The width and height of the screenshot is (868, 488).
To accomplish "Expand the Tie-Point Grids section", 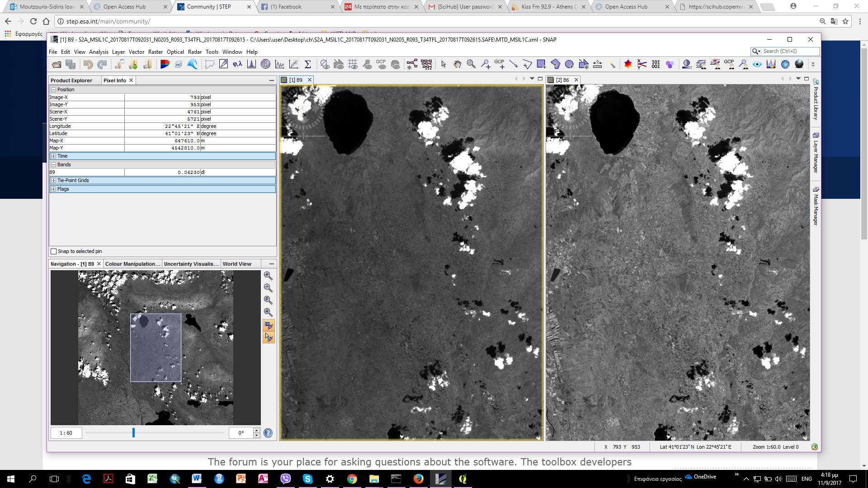I will coord(54,181).
